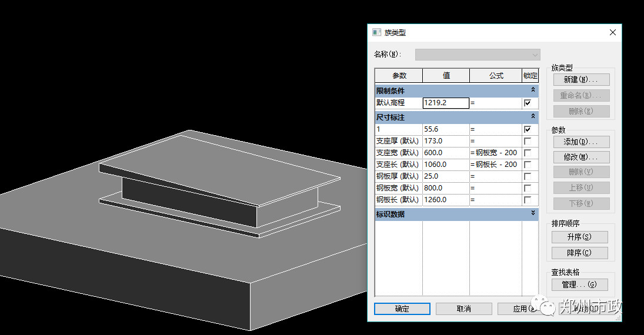Click the 锁定 column header

point(530,76)
